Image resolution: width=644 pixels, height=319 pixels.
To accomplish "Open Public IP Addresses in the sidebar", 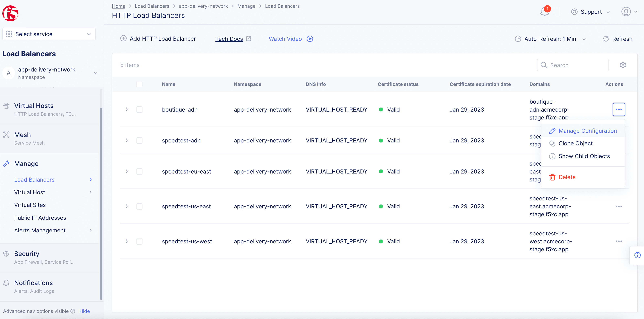I will click(x=40, y=218).
